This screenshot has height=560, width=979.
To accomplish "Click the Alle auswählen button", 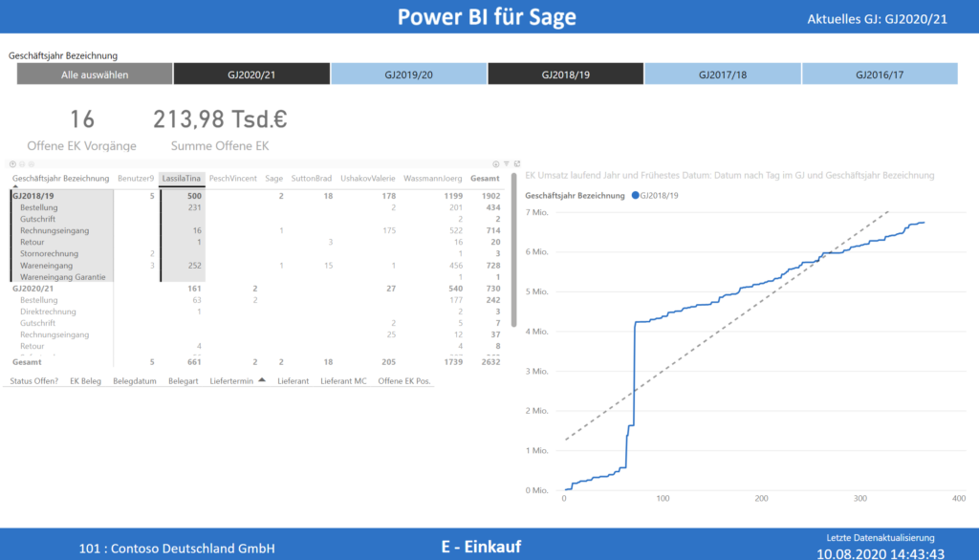I will 93,73.
